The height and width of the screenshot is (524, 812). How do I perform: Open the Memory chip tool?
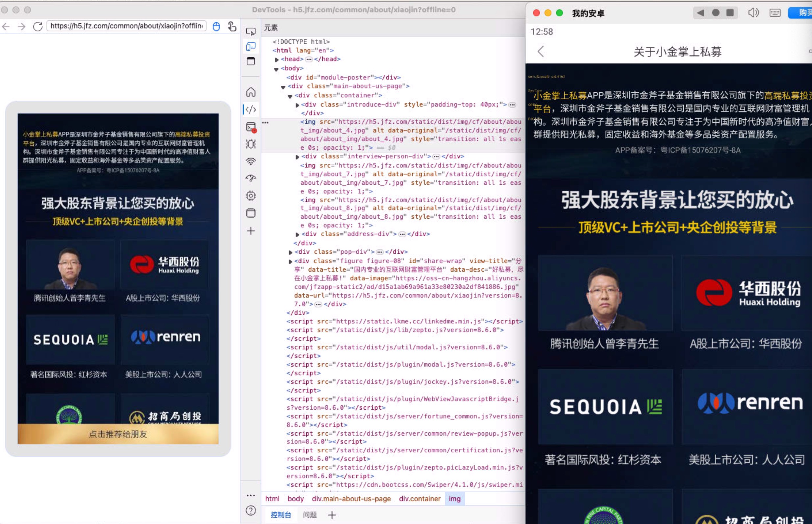point(251,196)
